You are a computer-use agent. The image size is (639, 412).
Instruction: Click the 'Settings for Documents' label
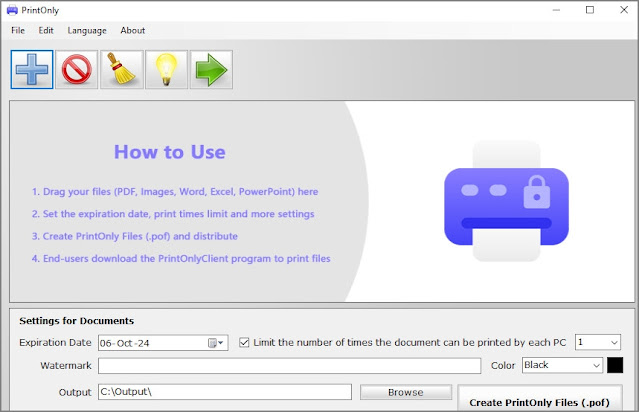click(77, 321)
